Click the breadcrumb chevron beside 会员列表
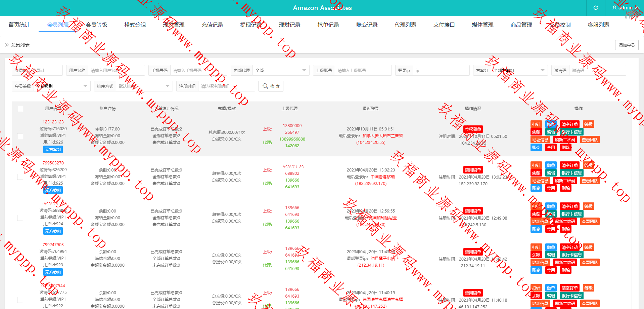Screen dimensions: 644x309 pos(7,45)
